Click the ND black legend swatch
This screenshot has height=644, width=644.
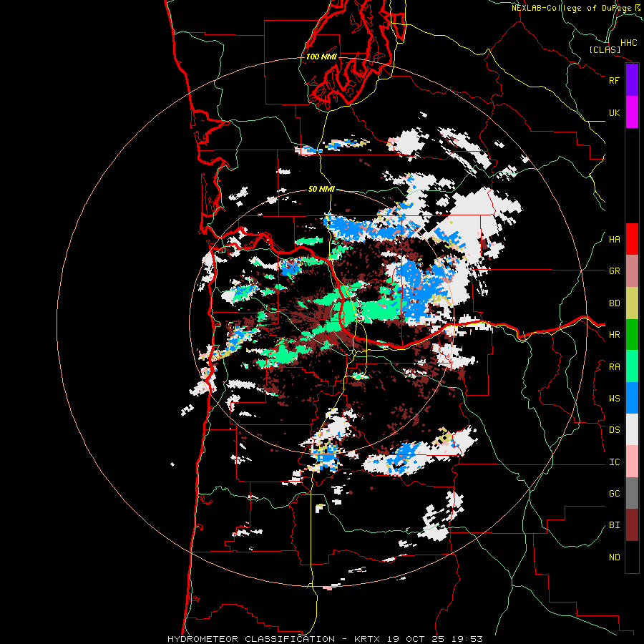click(632, 557)
